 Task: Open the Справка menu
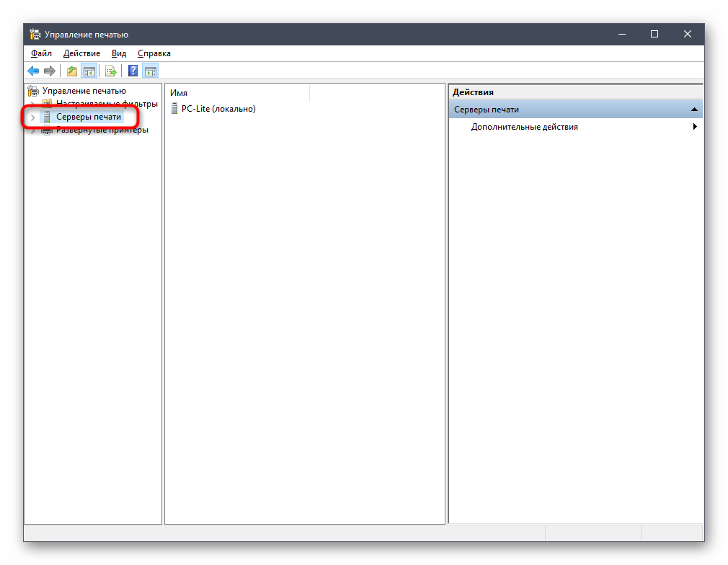(x=154, y=53)
